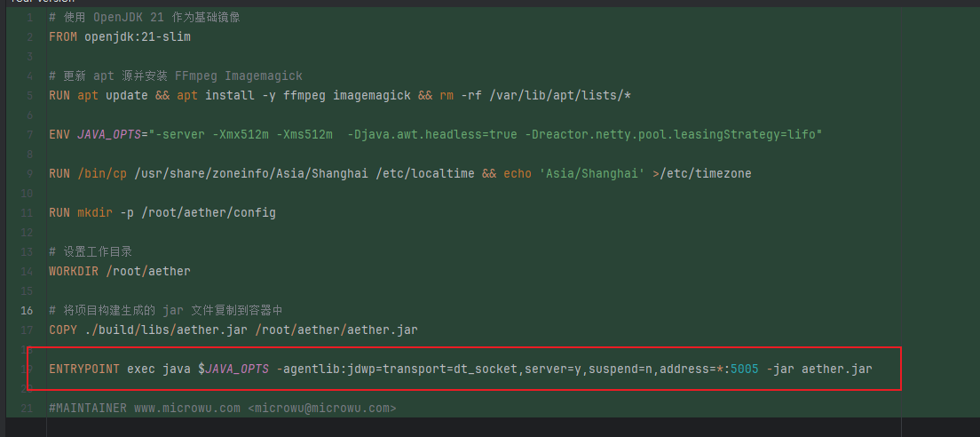This screenshot has height=437, width=980.
Task: Click 'ffmpeg' in the apt install line
Action: click(304, 96)
